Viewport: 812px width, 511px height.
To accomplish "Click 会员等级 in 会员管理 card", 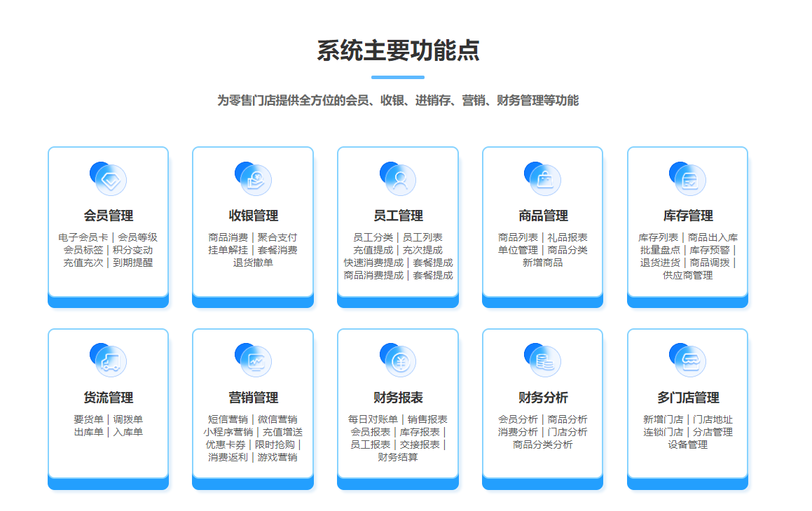I will coord(137,237).
